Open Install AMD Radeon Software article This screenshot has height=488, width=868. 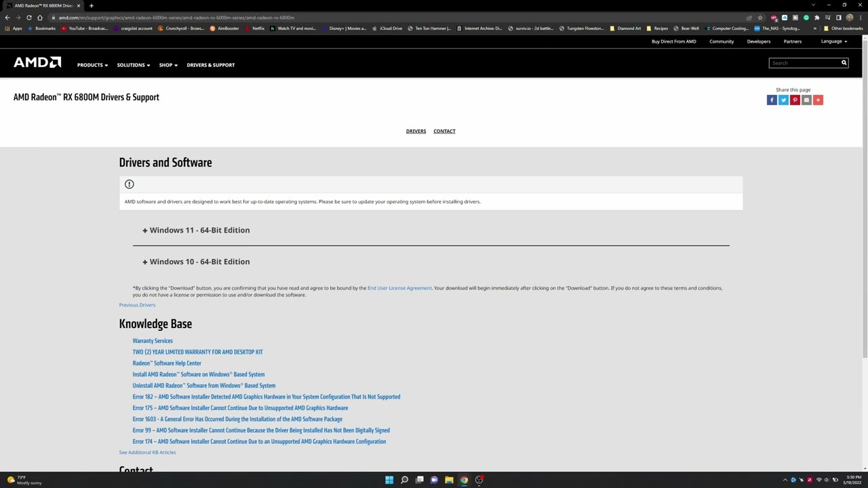(x=199, y=374)
